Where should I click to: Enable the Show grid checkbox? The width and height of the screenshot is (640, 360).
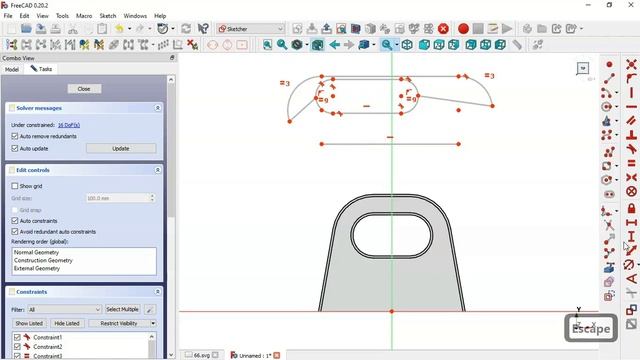click(x=15, y=186)
